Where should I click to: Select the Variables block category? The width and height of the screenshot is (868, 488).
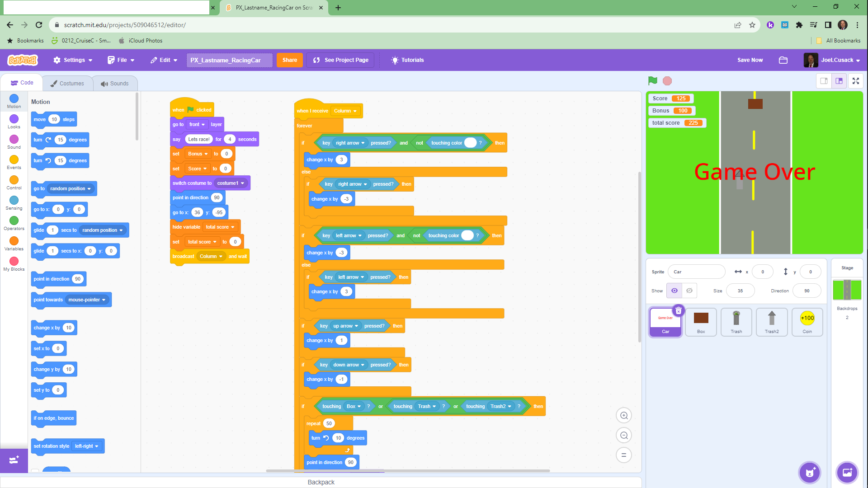tap(14, 241)
